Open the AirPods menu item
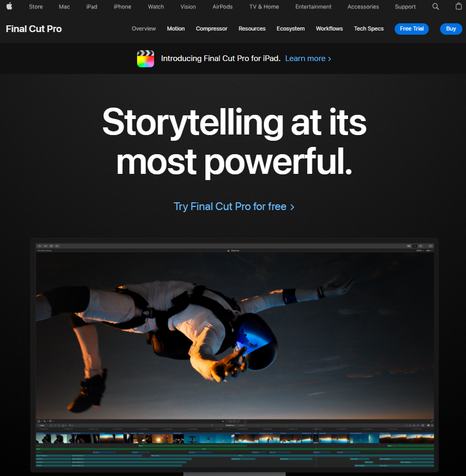The height and width of the screenshot is (476, 466). [222, 7]
